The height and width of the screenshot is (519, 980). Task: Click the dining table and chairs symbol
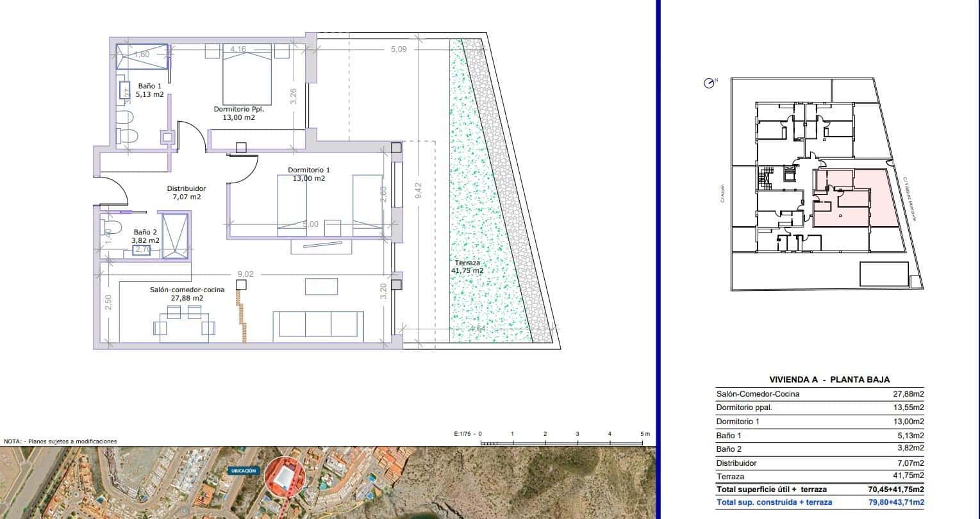185,324
